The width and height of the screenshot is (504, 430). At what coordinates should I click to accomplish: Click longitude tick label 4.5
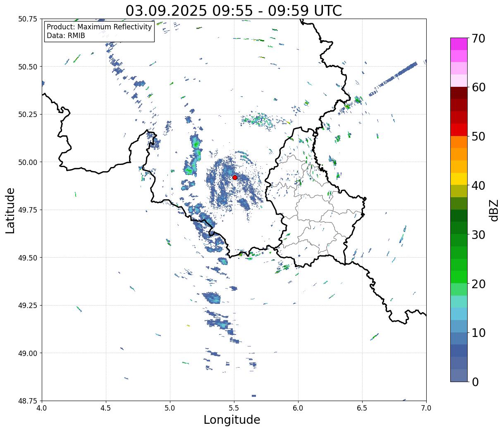click(x=106, y=408)
